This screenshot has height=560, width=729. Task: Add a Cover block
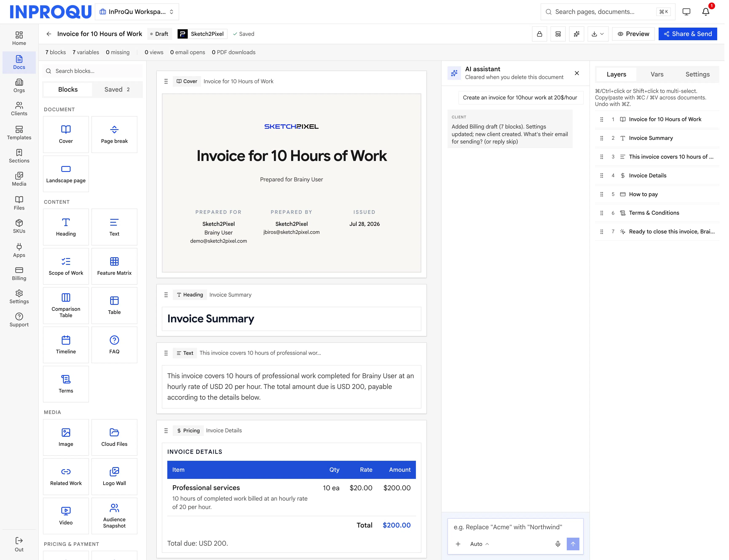click(x=66, y=134)
